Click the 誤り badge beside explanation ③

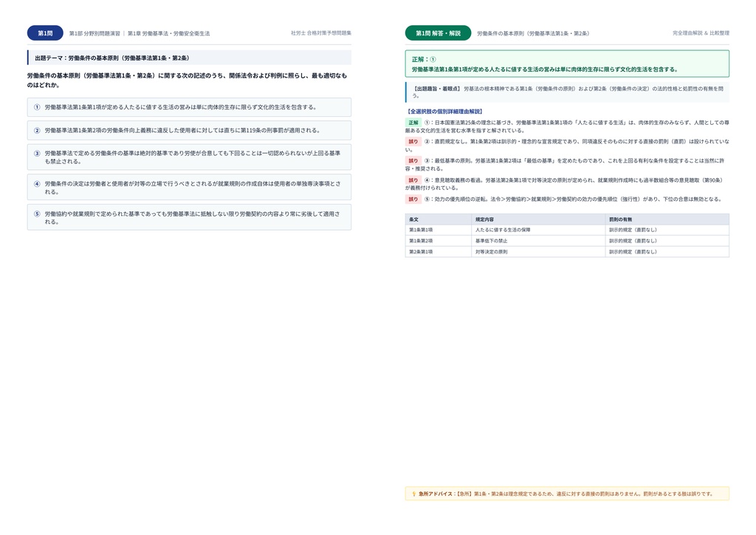pyautogui.click(x=413, y=160)
